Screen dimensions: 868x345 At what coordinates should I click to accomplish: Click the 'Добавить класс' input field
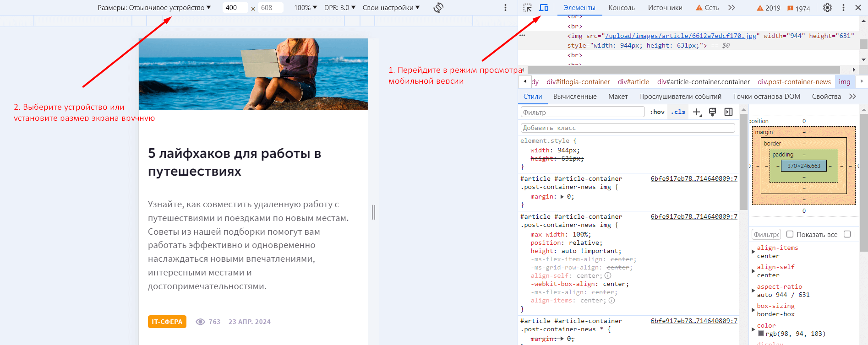pos(628,128)
